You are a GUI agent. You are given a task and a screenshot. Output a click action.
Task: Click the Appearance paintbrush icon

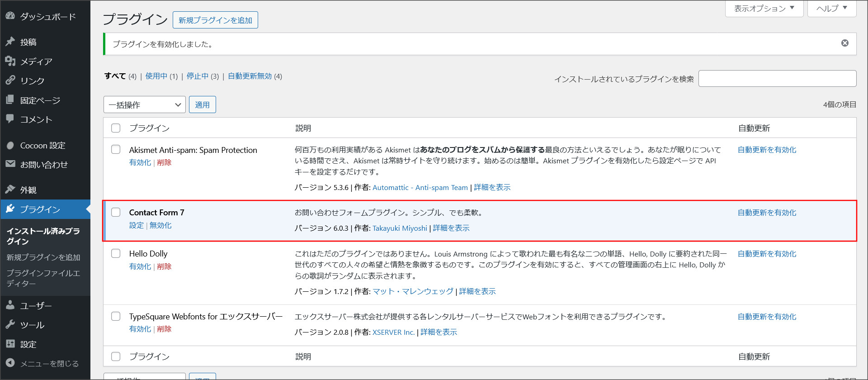point(10,190)
